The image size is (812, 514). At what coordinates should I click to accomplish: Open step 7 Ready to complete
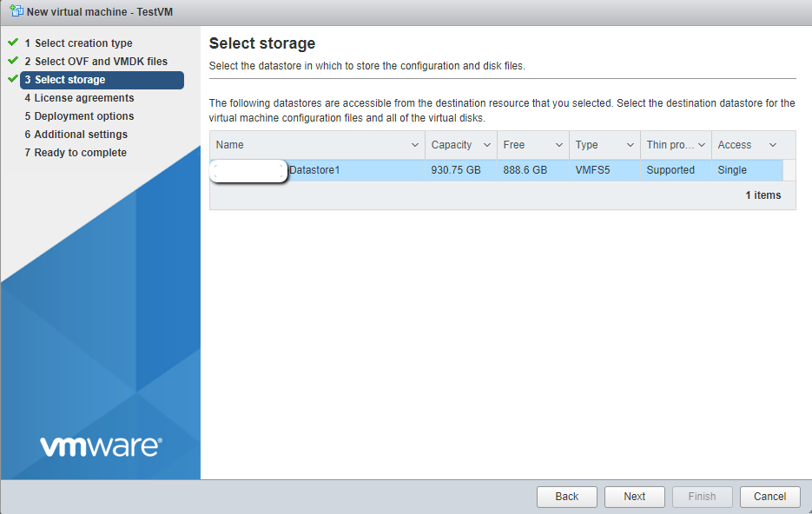coord(76,153)
